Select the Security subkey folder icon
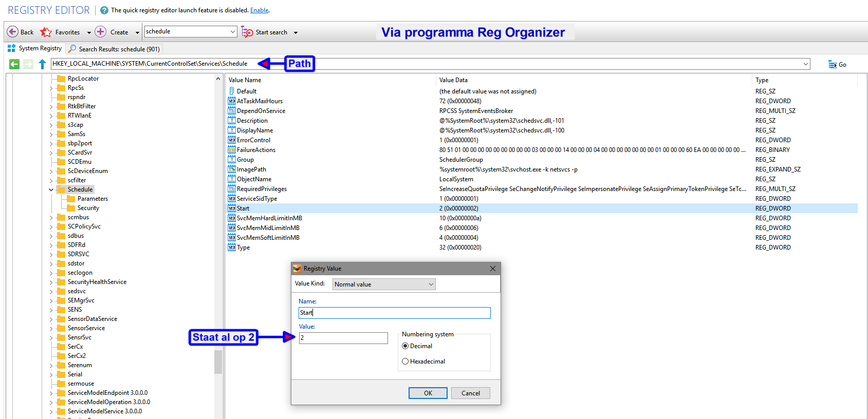 [x=71, y=208]
